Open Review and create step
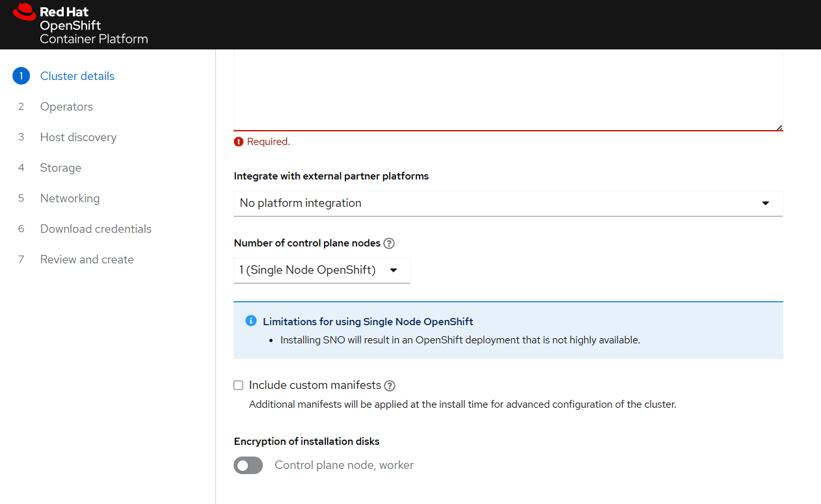This screenshot has width=821, height=504. click(x=87, y=259)
